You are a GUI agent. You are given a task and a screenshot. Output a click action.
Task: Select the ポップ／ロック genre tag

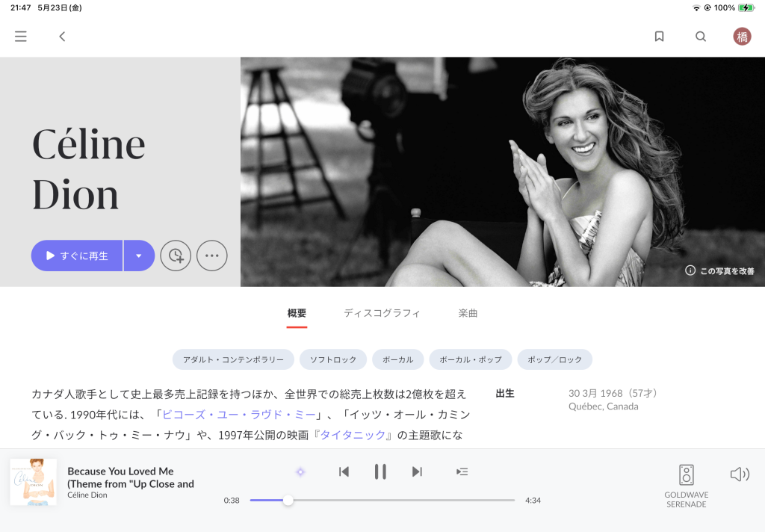(x=555, y=359)
